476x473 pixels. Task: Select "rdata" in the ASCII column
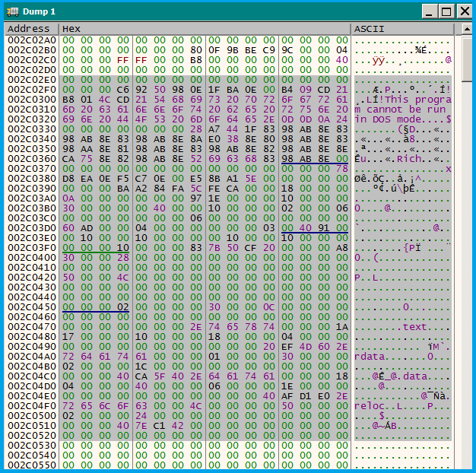[x=370, y=356]
